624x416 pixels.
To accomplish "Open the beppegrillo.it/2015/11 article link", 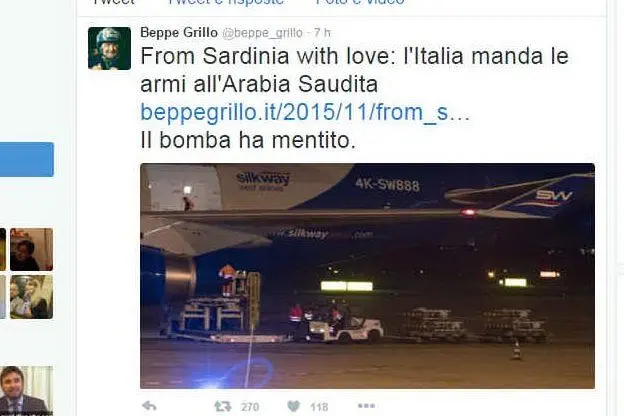I will 305,112.
